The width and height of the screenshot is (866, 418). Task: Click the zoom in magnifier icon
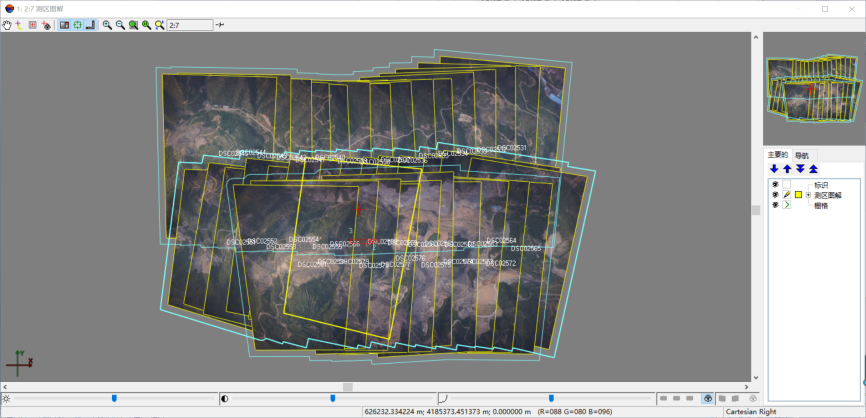click(x=107, y=24)
